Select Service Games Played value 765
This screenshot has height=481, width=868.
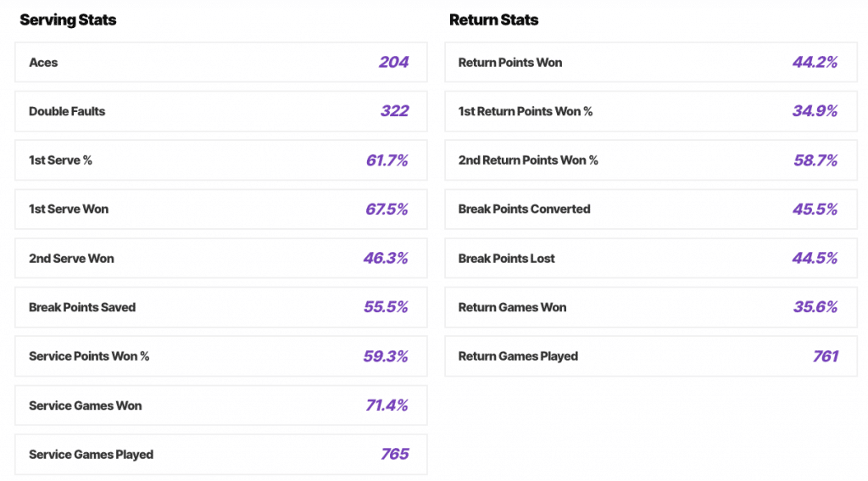click(395, 455)
